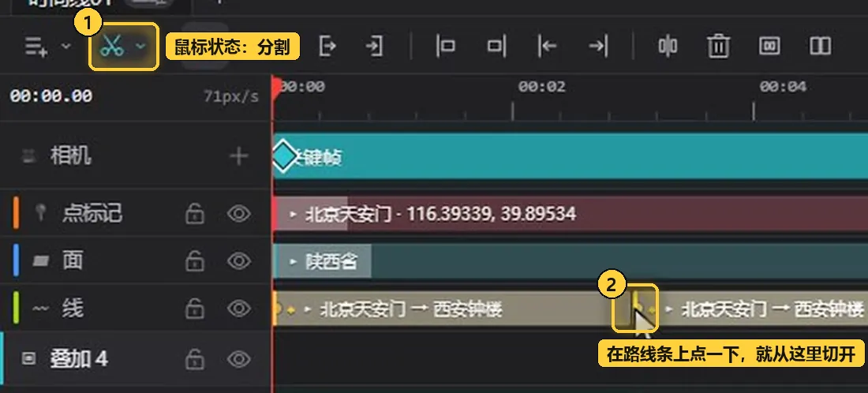Image resolution: width=868 pixels, height=393 pixels.
Task: Click the move to clip end arrow icon
Action: pos(598,46)
